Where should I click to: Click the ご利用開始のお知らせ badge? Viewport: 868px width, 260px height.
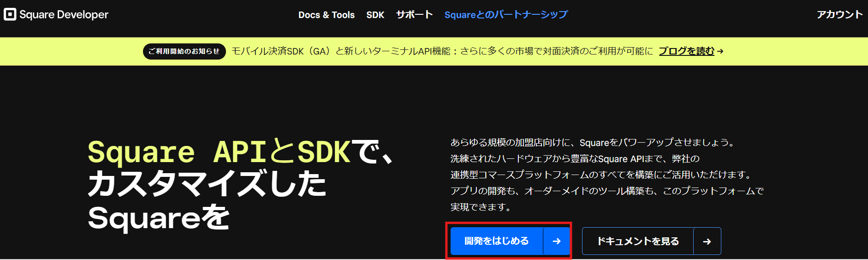click(184, 51)
